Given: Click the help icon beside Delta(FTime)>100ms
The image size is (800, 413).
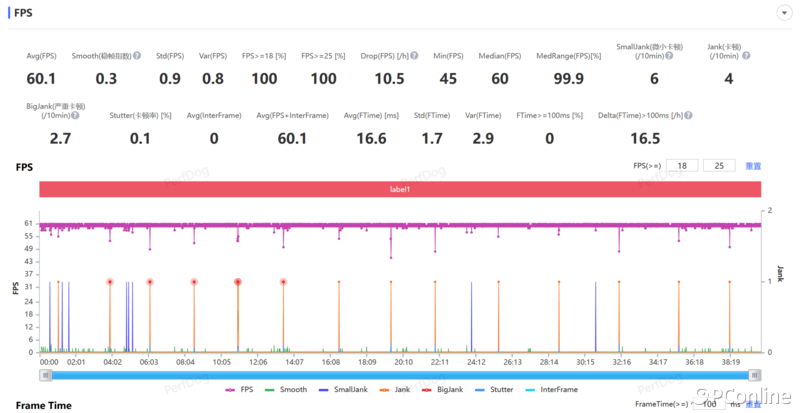Looking at the screenshot, I should [688, 116].
